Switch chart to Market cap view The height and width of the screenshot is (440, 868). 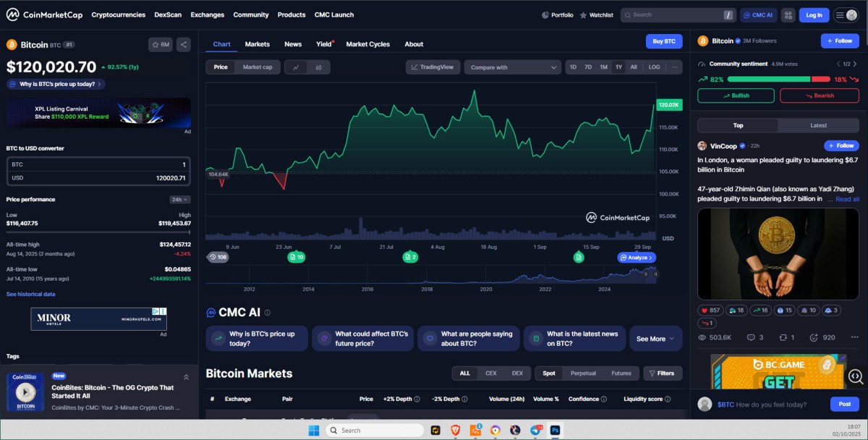(257, 67)
